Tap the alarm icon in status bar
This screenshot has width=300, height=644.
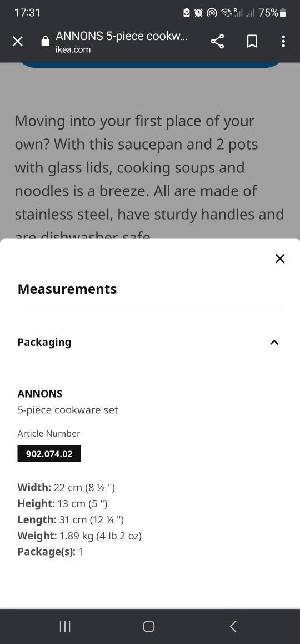199,13
